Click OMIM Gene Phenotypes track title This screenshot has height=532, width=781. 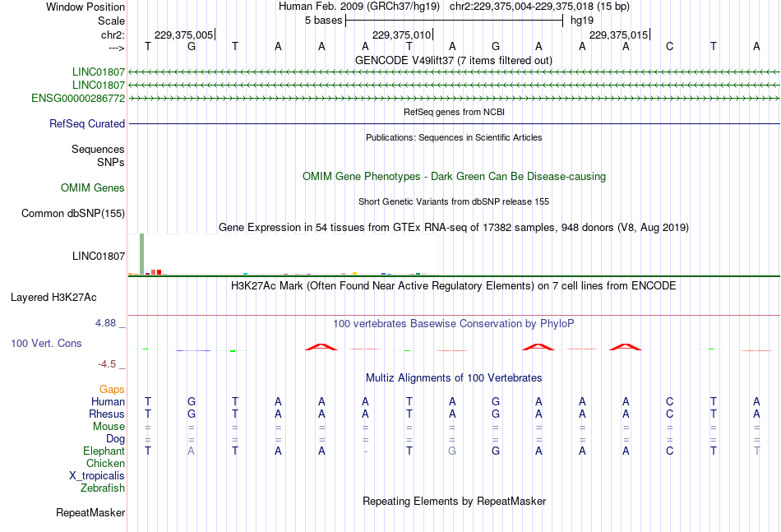coord(455,176)
